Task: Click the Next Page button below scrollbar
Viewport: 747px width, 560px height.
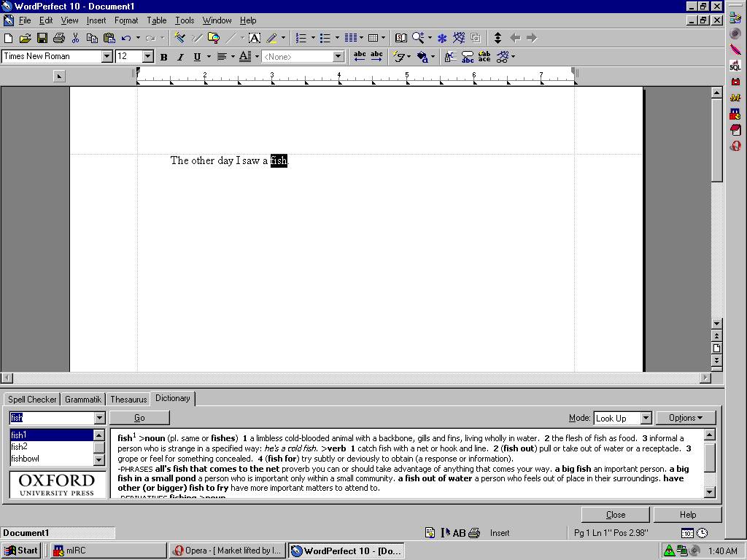Action: point(717,360)
